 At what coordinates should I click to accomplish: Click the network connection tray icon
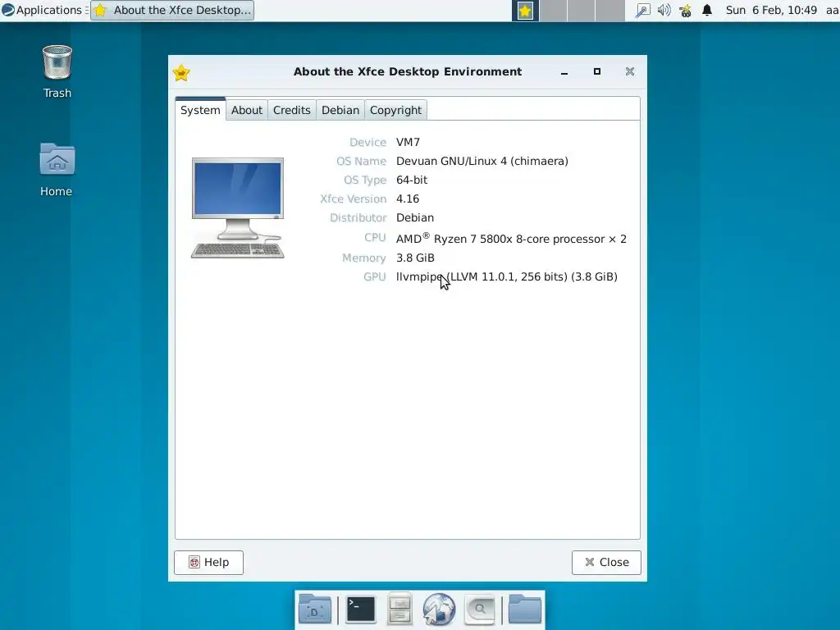(x=641, y=10)
